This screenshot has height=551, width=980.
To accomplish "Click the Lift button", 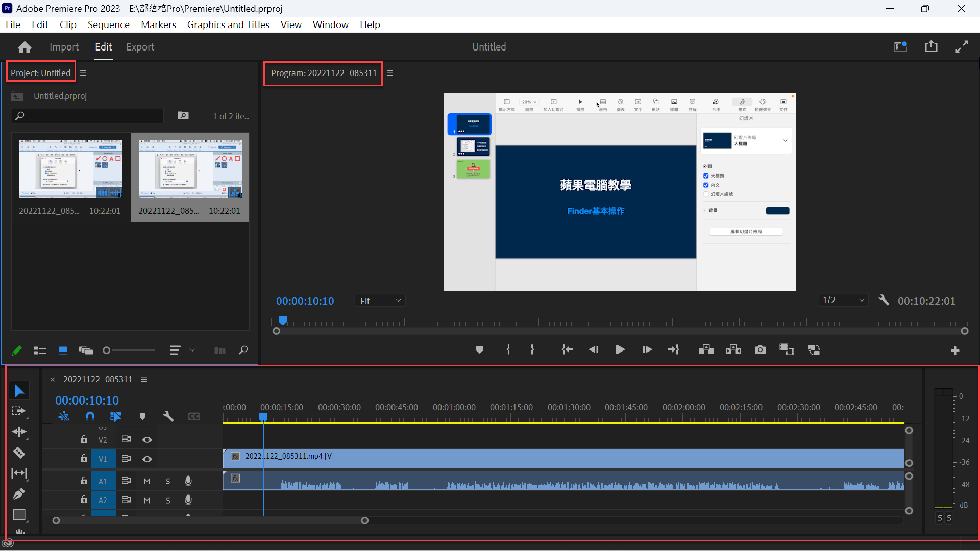I will pos(706,350).
